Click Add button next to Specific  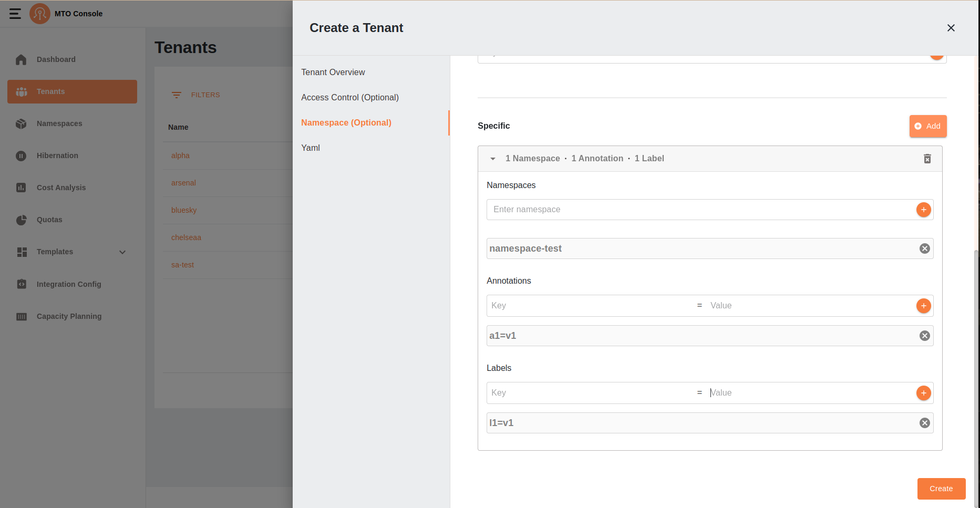(927, 126)
